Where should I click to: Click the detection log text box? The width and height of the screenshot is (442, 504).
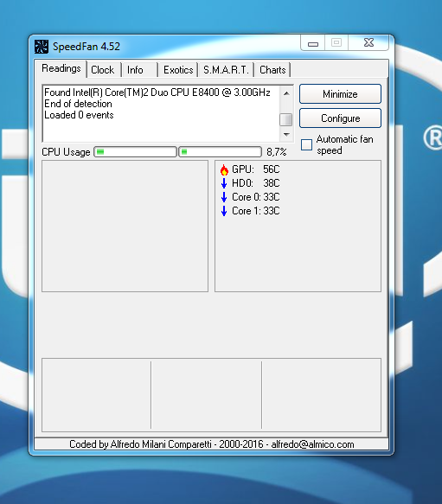point(161,113)
